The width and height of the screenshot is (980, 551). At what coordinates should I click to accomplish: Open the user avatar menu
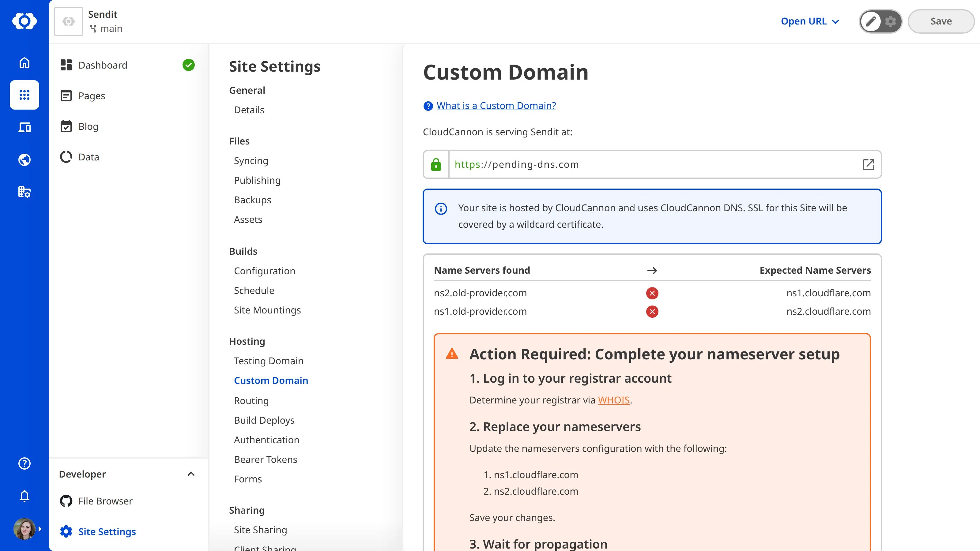(x=24, y=529)
